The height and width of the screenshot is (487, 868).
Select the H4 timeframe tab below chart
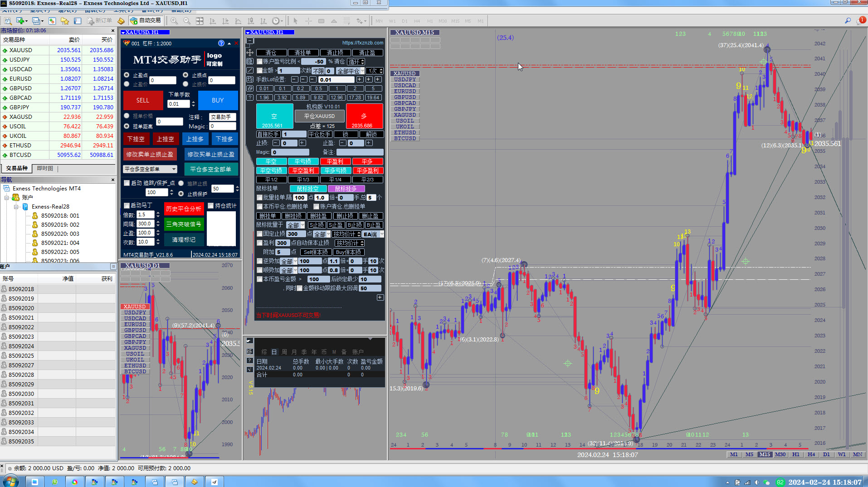click(x=811, y=454)
